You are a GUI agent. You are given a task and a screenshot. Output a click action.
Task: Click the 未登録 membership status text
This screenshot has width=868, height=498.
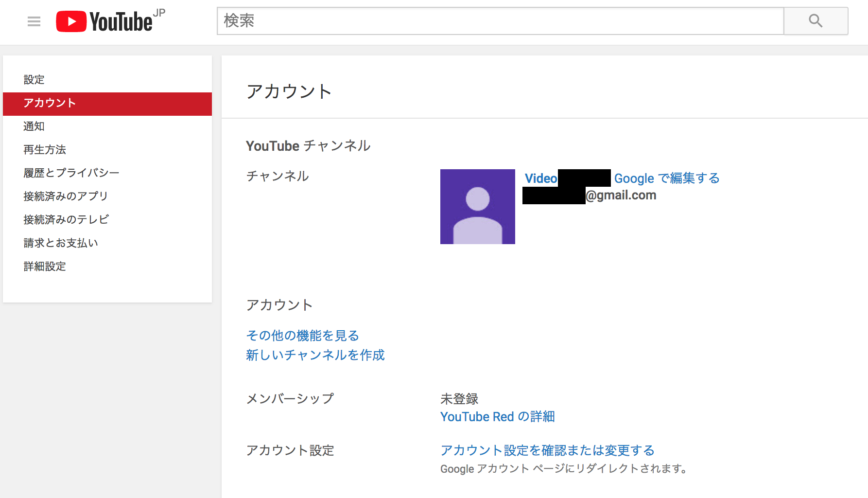459,399
